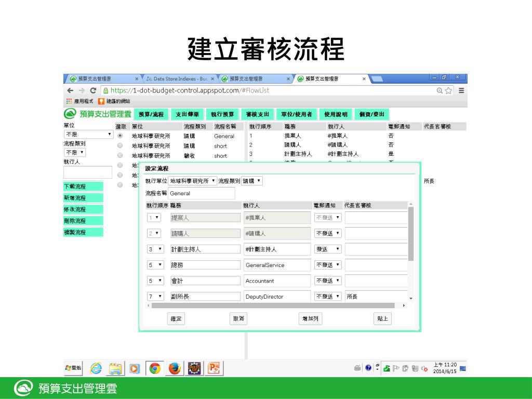Select radio for 驗收 short flow row
This screenshot has width=532, height=399.
pyautogui.click(x=120, y=155)
